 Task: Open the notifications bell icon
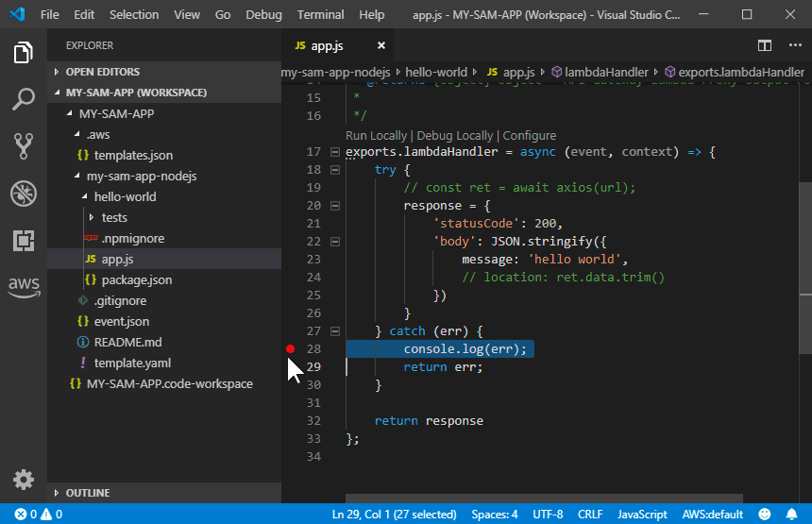[792, 515]
